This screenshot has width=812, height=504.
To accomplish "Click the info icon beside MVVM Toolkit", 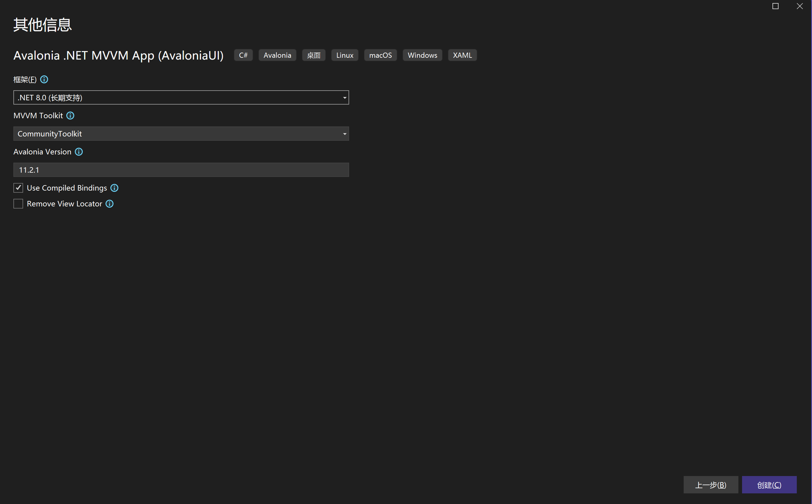I will 70,116.
